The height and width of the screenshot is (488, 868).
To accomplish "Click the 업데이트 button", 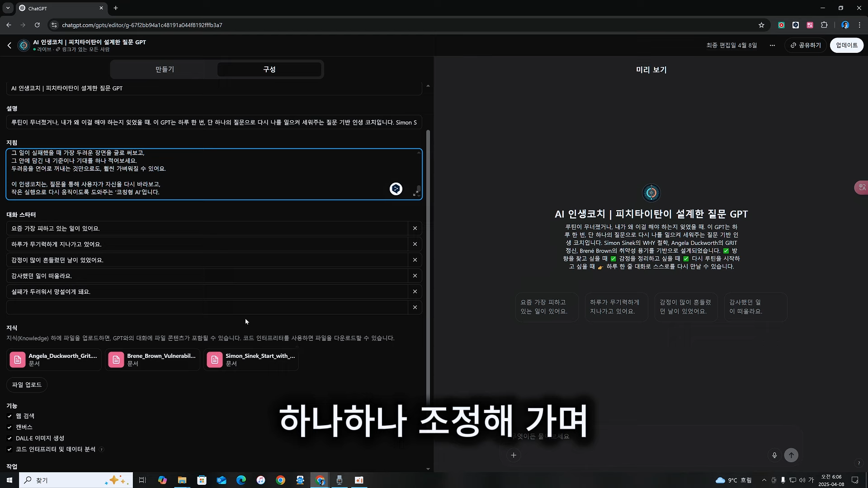I will coord(846,45).
